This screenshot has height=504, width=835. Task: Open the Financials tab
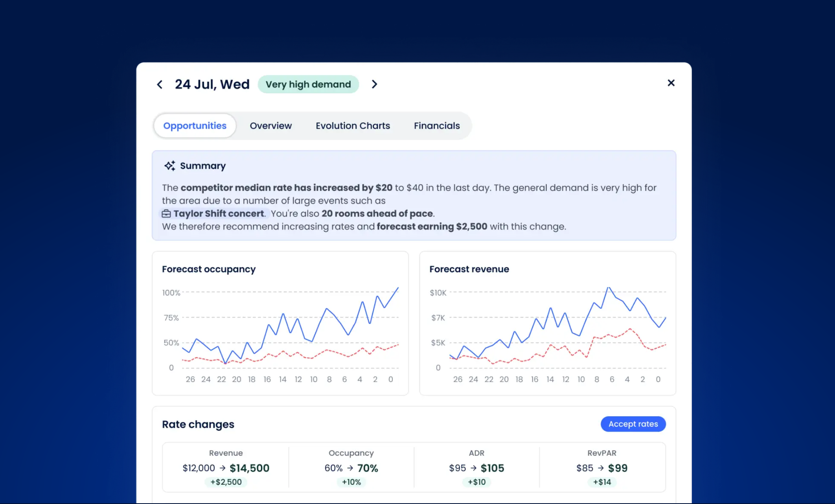pyautogui.click(x=437, y=126)
